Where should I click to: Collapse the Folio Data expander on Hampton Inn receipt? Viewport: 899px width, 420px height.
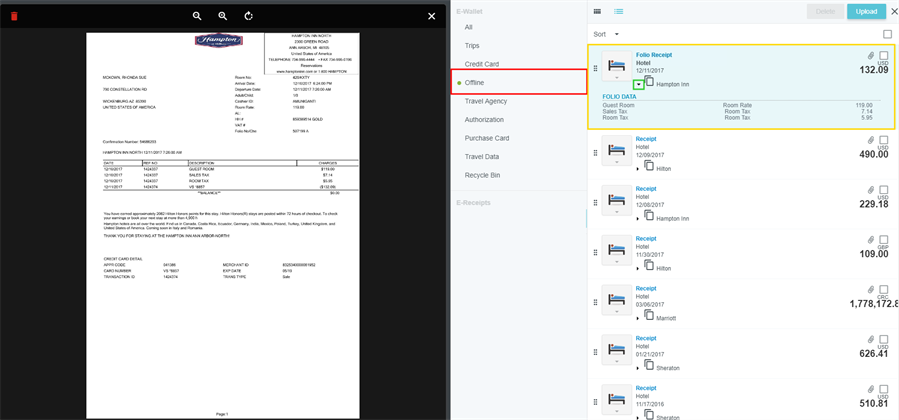click(639, 84)
